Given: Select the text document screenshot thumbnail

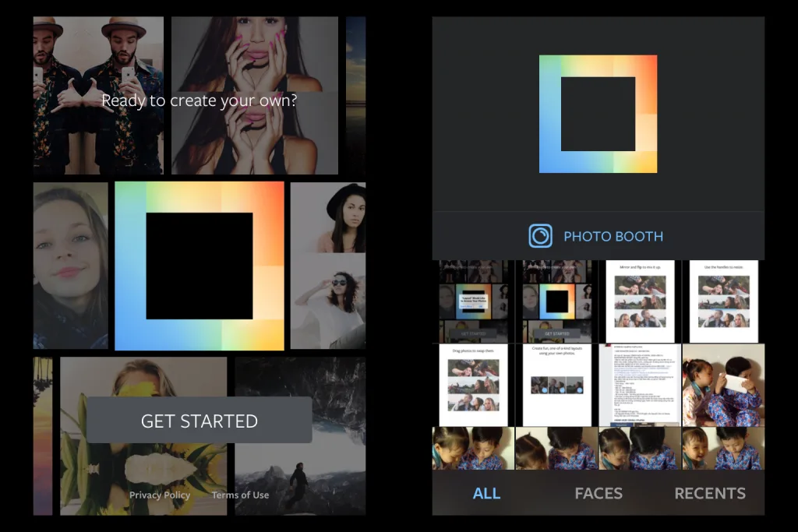Looking at the screenshot, I should click(640, 385).
